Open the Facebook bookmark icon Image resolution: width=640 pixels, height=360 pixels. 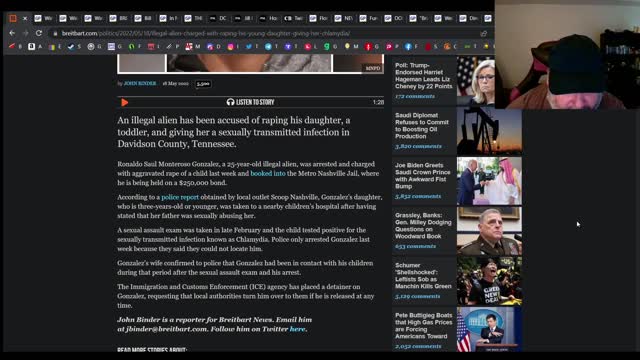click(x=408, y=47)
